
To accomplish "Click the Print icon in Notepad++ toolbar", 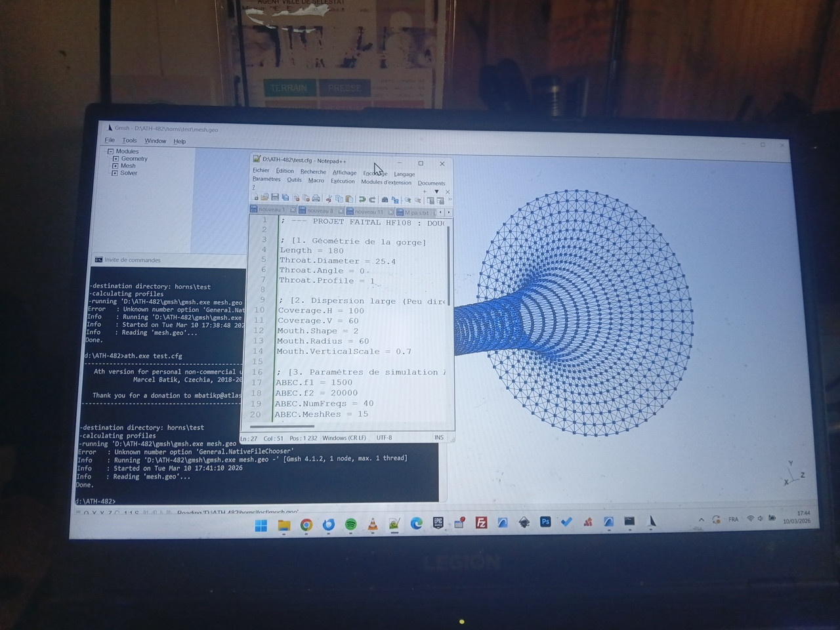I will tap(316, 198).
